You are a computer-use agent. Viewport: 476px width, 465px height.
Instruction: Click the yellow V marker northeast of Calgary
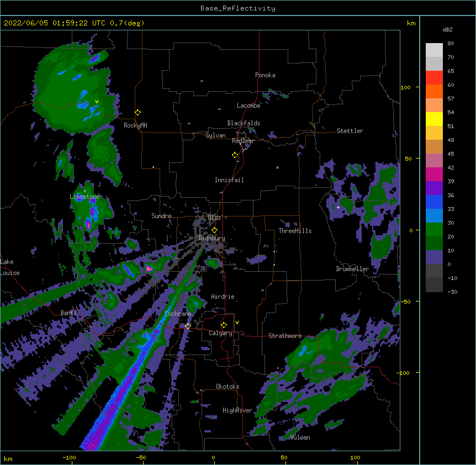point(237,323)
